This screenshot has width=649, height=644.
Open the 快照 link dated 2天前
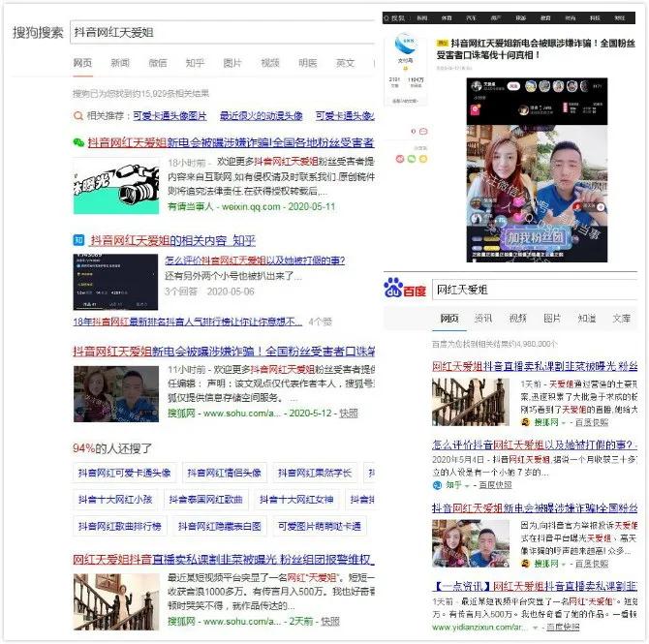[330, 621]
